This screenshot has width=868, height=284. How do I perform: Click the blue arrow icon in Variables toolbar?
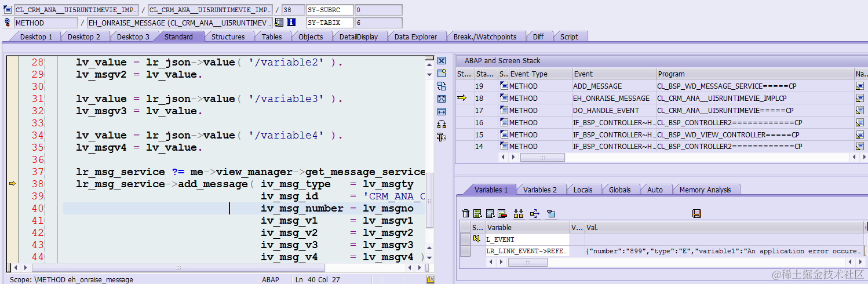click(535, 214)
